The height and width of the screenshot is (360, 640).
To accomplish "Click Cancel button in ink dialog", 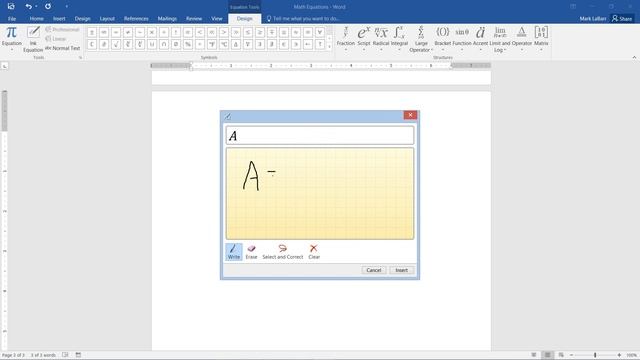I will coord(373,270).
